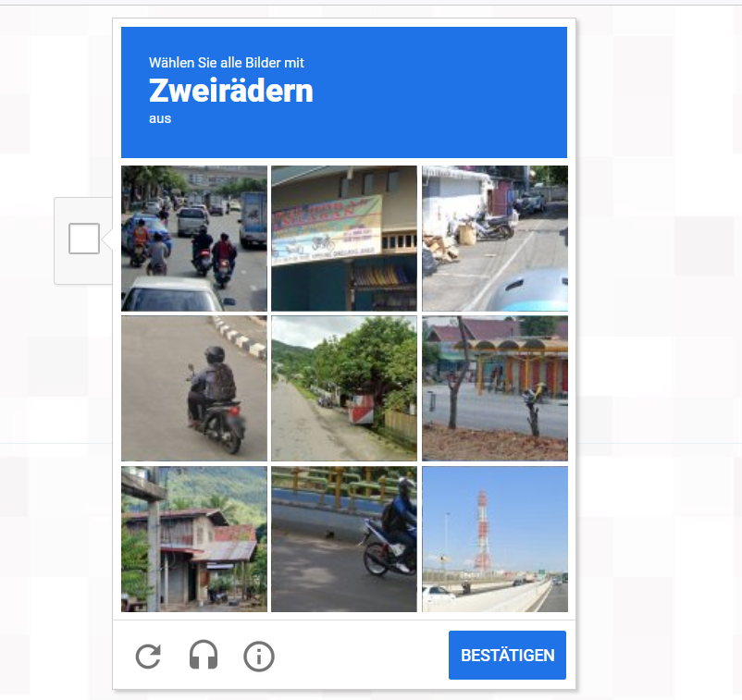Select the tile with the rider wearing a backpack

[x=194, y=388]
